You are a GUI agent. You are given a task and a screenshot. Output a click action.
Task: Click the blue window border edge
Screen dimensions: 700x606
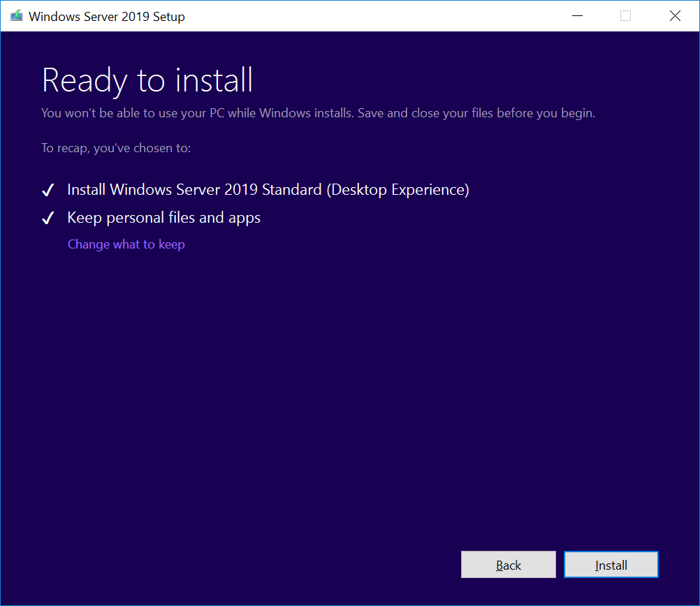(1, 314)
